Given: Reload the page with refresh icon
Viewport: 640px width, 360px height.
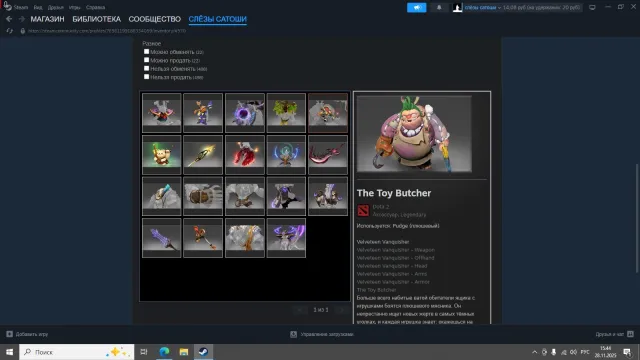Looking at the screenshot, I should pos(9,31).
